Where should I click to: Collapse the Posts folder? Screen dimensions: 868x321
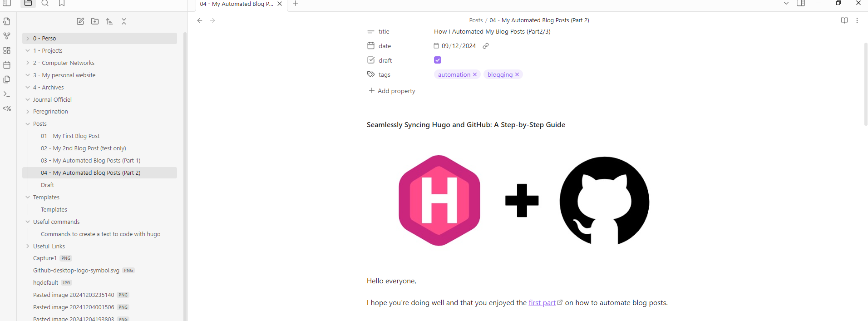point(39,124)
